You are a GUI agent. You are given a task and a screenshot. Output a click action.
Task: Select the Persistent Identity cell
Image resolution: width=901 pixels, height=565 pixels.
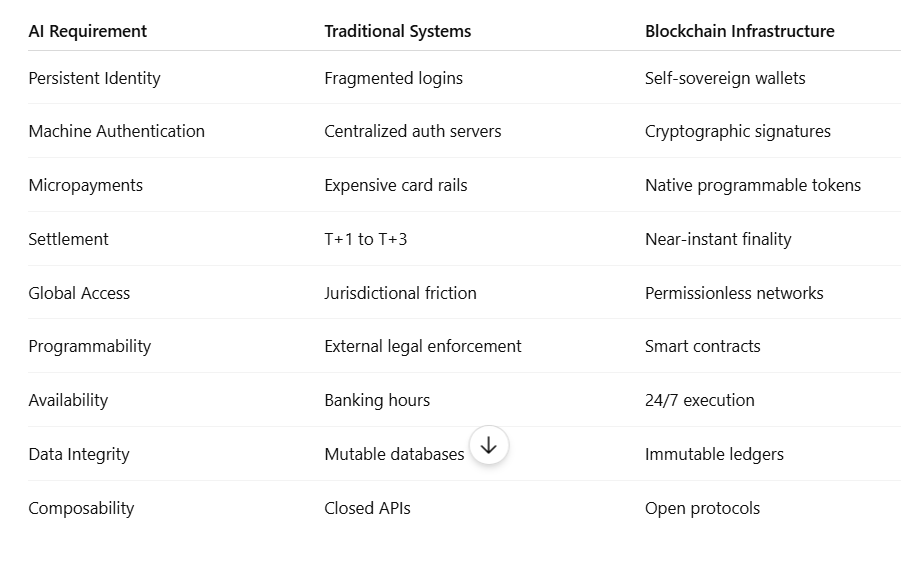pyautogui.click(x=95, y=78)
